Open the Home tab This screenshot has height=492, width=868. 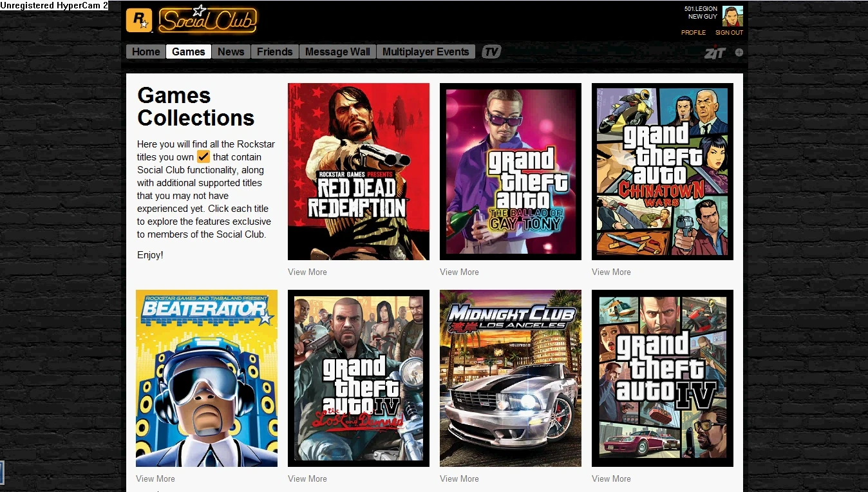click(146, 52)
